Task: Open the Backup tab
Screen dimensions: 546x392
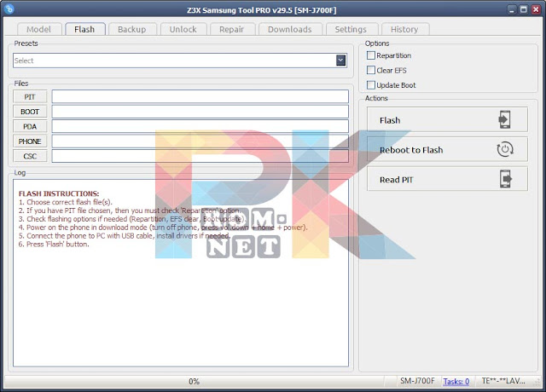Action: pos(132,29)
